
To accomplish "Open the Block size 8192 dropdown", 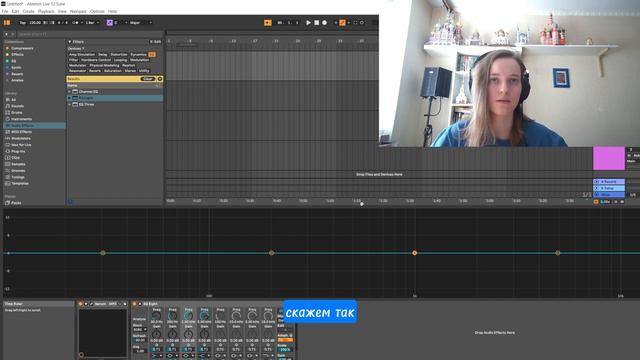I will 140,329.
